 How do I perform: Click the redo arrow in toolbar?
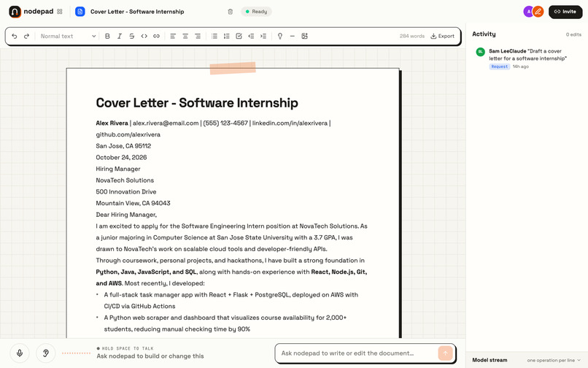pyautogui.click(x=26, y=36)
